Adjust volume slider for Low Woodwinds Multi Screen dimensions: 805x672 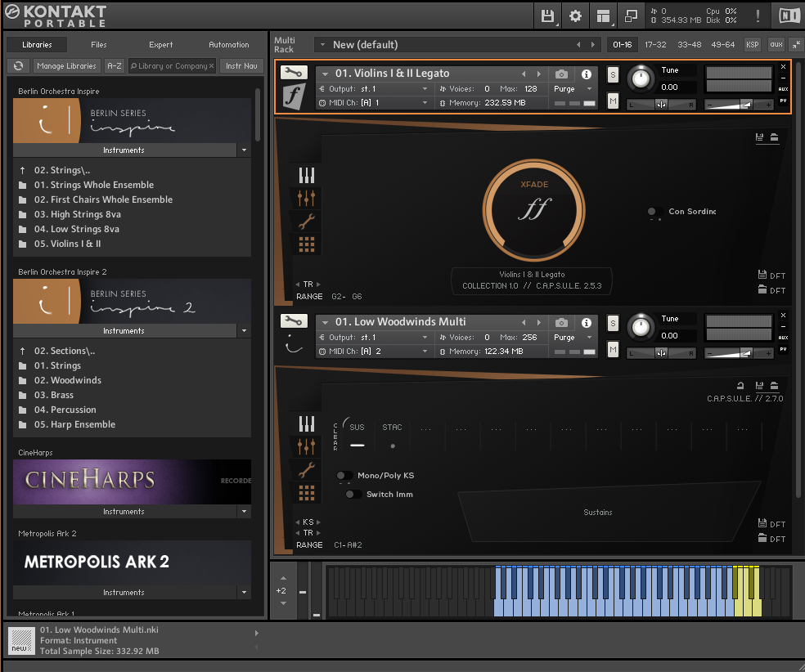[739, 353]
